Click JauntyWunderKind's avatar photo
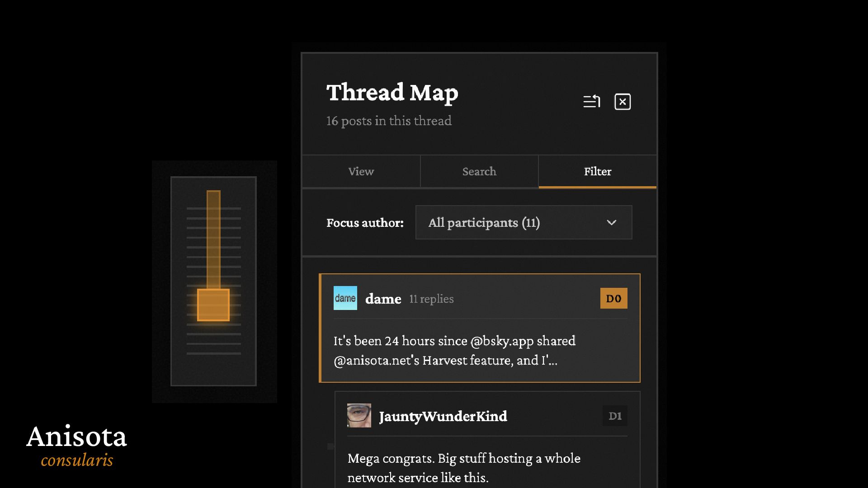The height and width of the screenshot is (488, 868). pyautogui.click(x=359, y=416)
